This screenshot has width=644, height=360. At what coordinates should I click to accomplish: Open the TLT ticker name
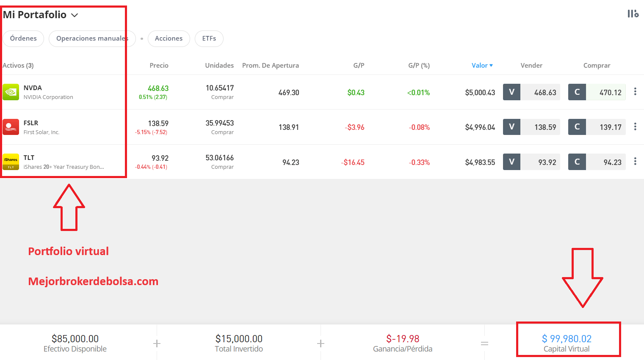tap(29, 158)
